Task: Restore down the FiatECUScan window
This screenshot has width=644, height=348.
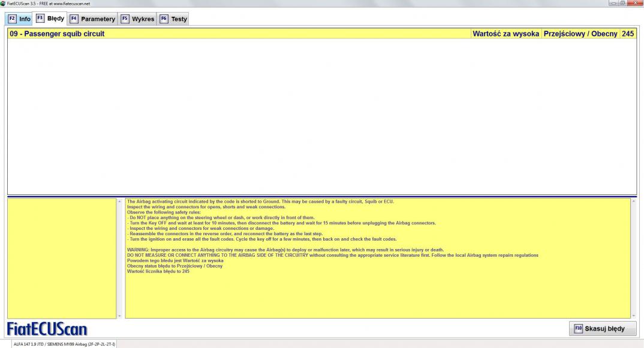Action: pyautogui.click(x=622, y=3)
